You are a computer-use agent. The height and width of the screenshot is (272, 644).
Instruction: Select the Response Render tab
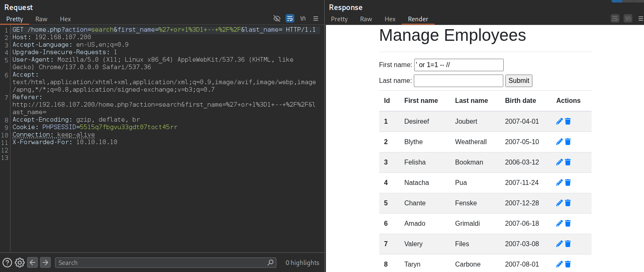tap(418, 19)
